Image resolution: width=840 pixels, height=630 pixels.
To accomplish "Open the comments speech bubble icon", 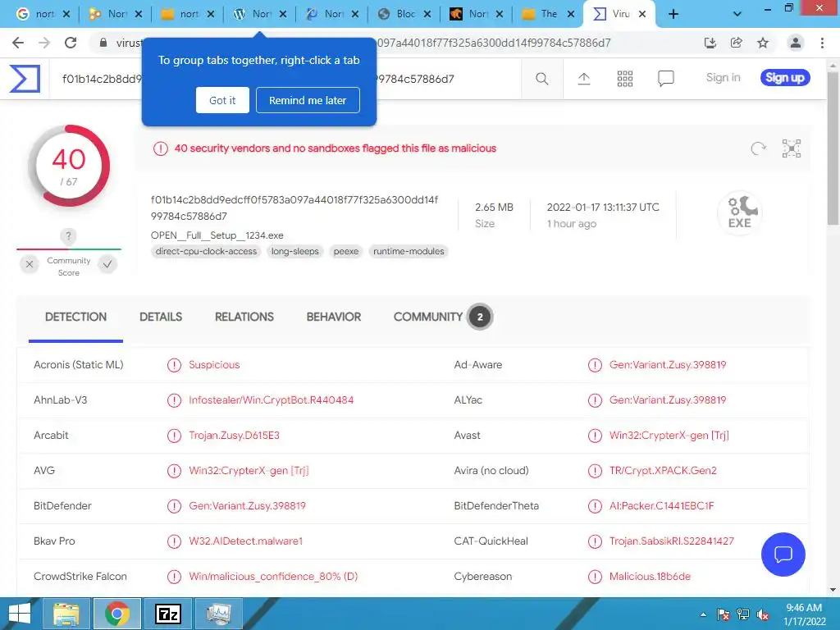I will coord(665,79).
